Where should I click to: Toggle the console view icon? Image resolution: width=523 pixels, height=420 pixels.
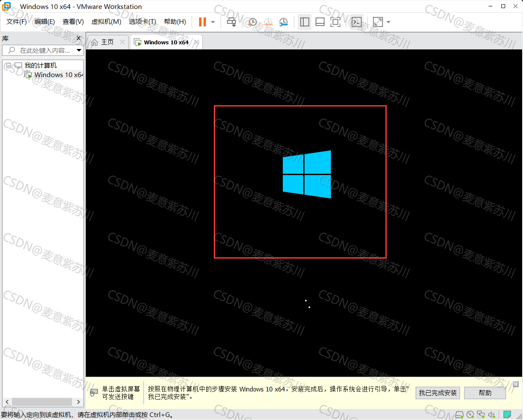tap(356, 22)
